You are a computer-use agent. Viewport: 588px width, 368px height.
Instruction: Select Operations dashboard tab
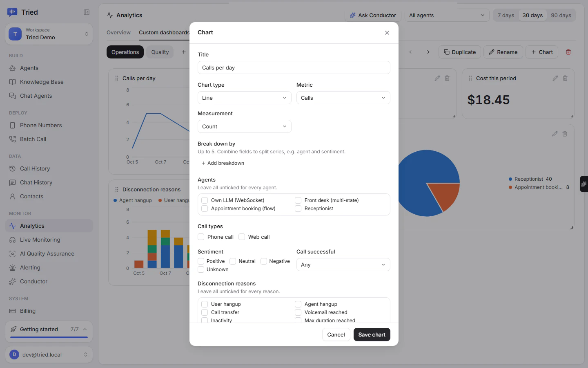pos(125,52)
